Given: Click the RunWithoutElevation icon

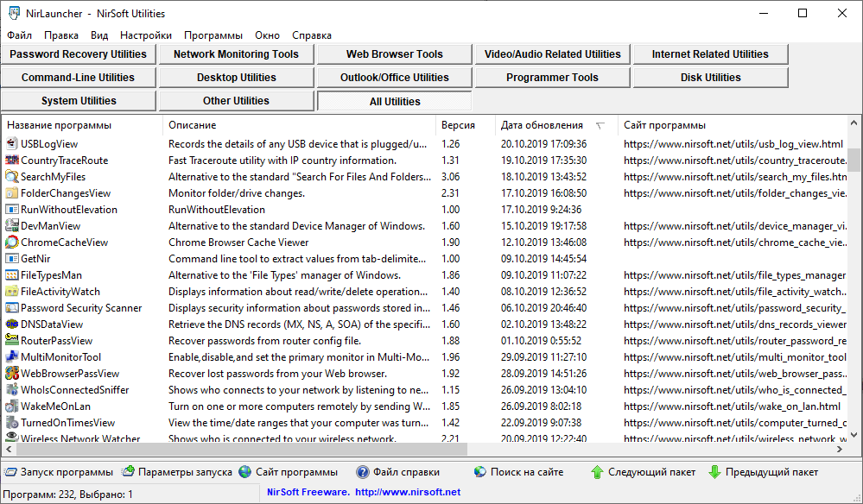Looking at the screenshot, I should pyautogui.click(x=11, y=210).
